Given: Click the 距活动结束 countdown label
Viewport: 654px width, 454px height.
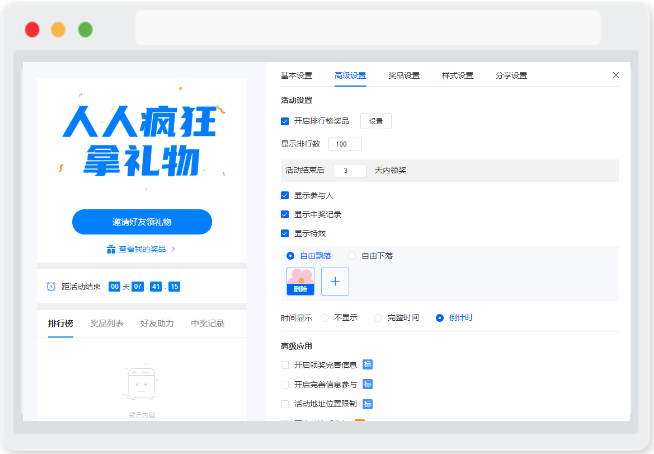Looking at the screenshot, I should (81, 287).
